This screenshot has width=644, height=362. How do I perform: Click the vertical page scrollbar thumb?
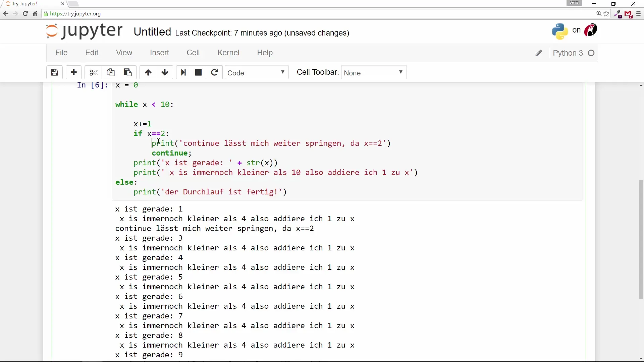[641, 239]
